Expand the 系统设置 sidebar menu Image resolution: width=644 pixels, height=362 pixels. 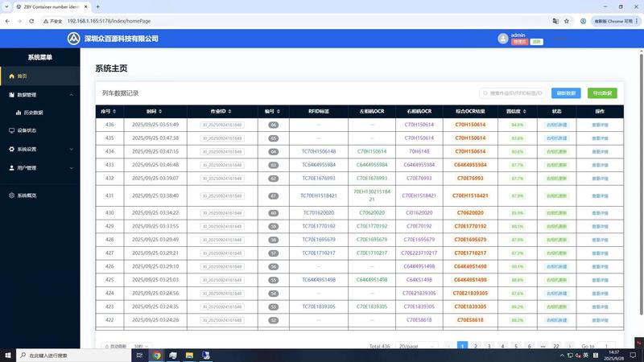pyautogui.click(x=40, y=149)
